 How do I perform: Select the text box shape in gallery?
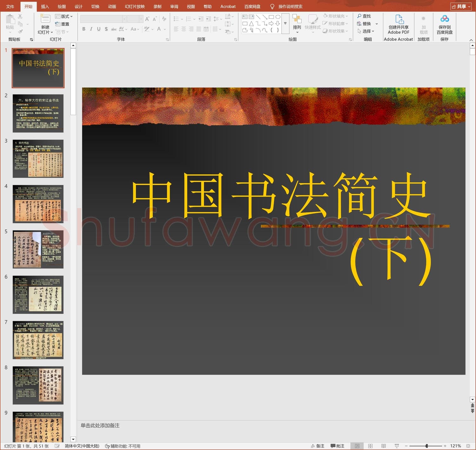(x=245, y=17)
